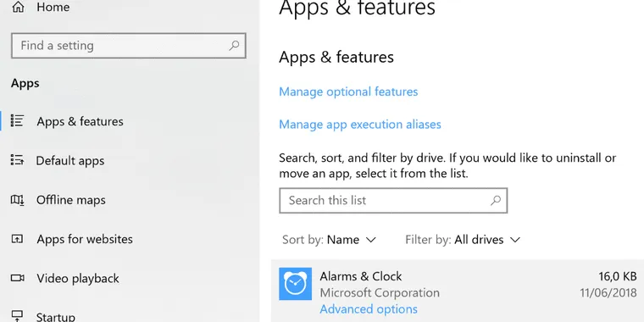Open Home settings page
This screenshot has width=644, height=322.
[x=53, y=7]
